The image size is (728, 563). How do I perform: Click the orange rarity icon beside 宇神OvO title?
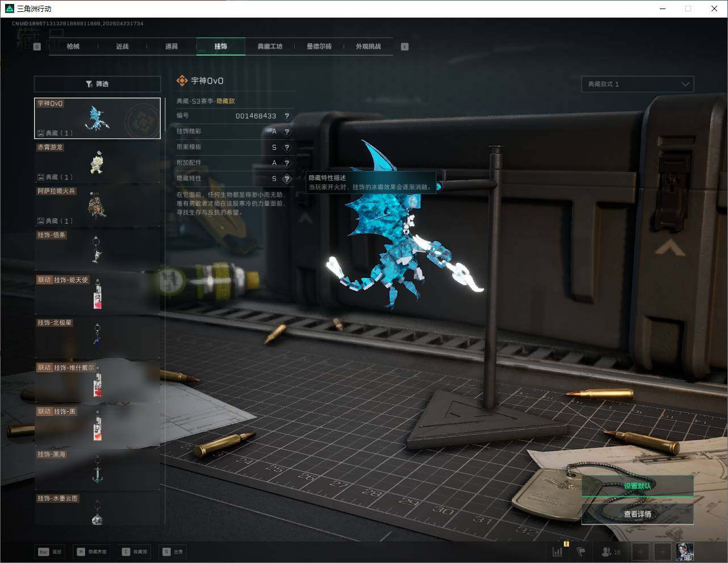182,81
